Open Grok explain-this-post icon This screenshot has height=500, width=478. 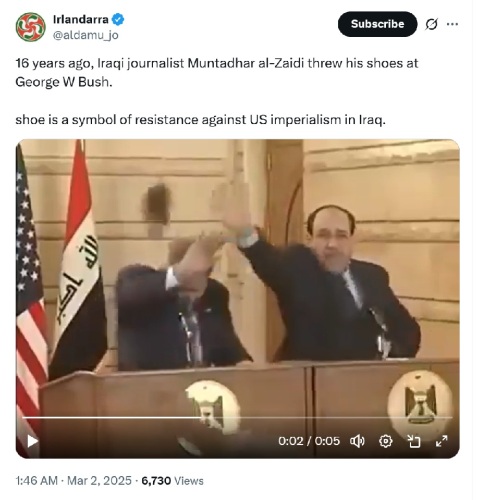click(431, 24)
